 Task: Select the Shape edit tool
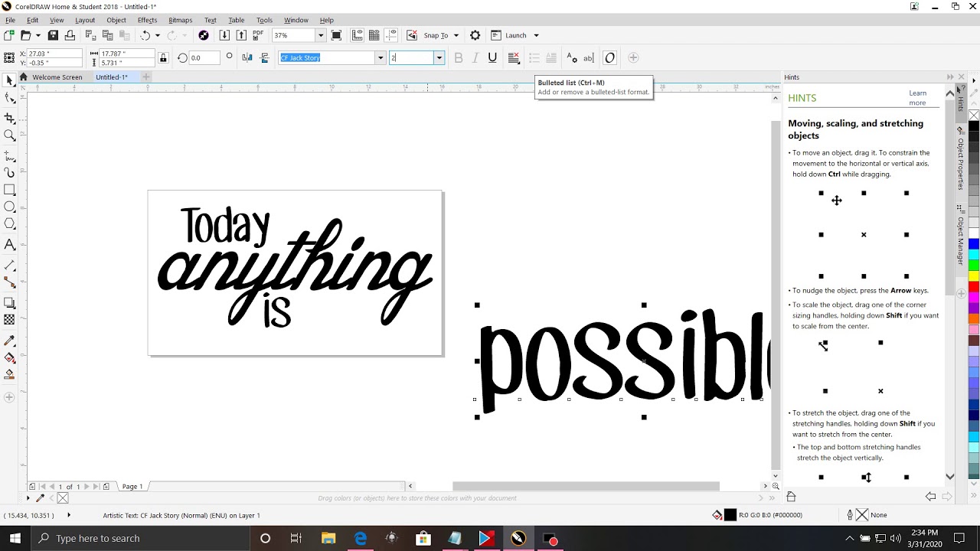pyautogui.click(x=9, y=98)
